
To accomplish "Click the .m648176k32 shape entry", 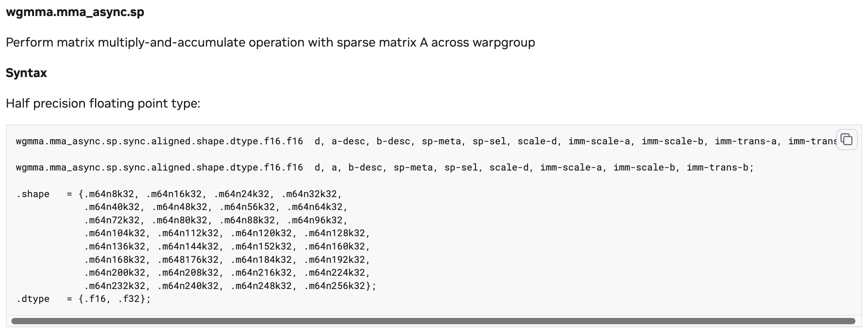I will 188,260.
